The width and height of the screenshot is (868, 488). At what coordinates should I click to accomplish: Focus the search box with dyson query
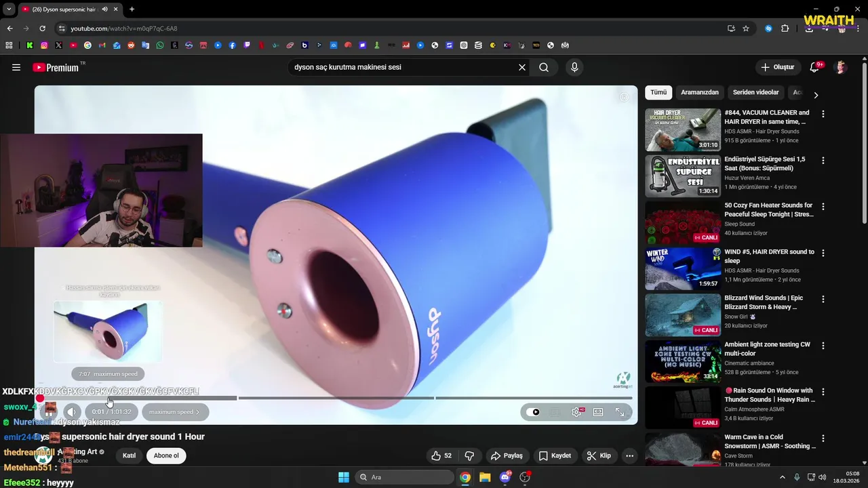pos(403,67)
